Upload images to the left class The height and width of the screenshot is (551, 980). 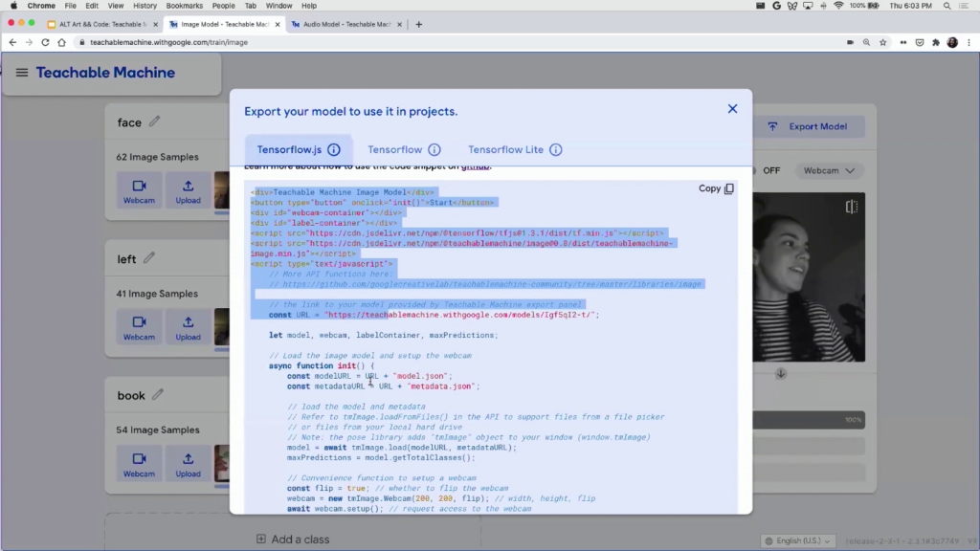tap(189, 328)
